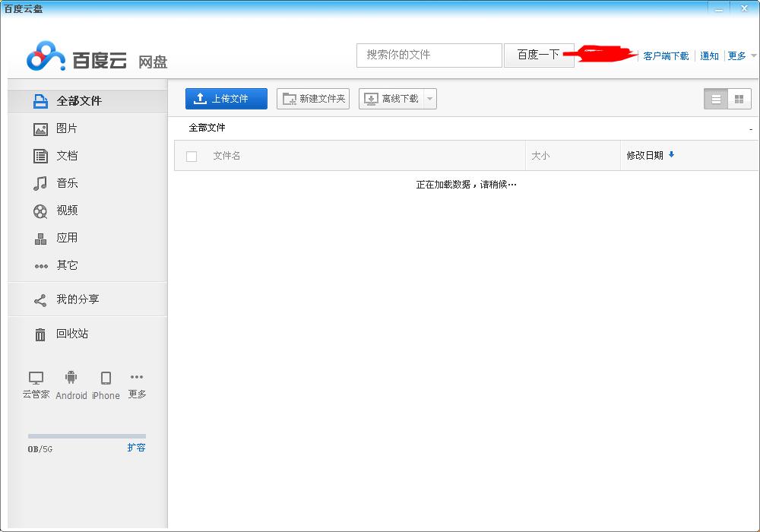Click the 百度一下 search button
The image size is (760, 532).
pos(539,55)
